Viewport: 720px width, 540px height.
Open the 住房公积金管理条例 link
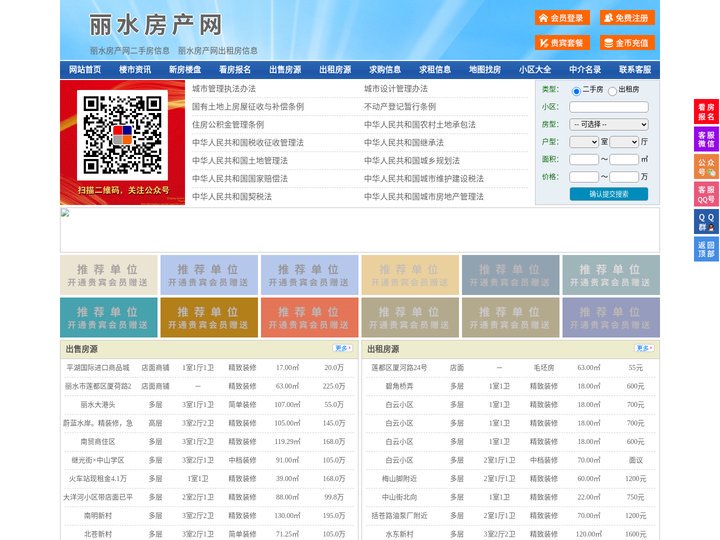(228, 124)
